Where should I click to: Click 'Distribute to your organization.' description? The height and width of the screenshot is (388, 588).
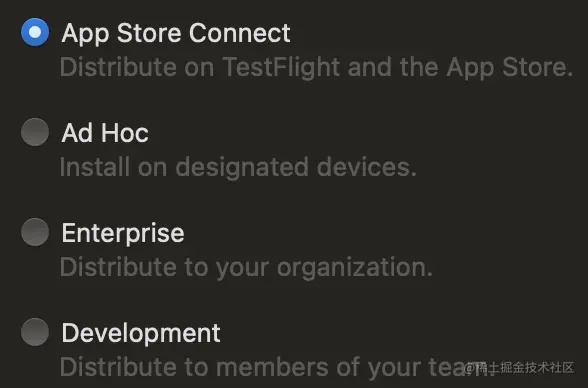click(x=246, y=268)
